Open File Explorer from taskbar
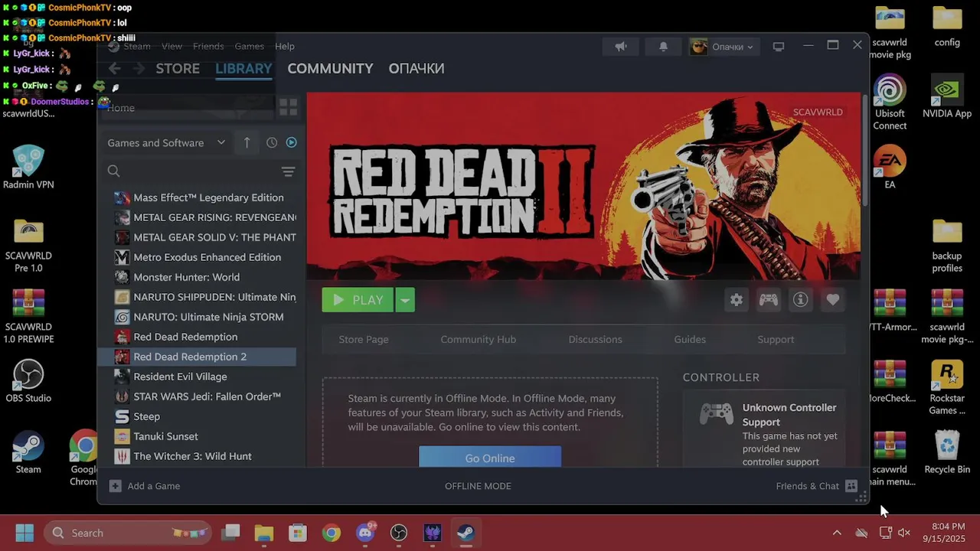This screenshot has height=551, width=980. point(264,533)
